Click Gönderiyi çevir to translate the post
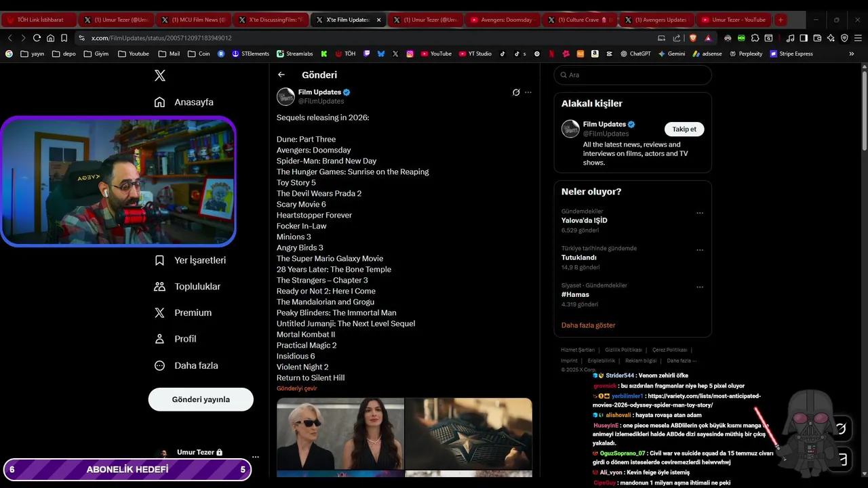 [x=296, y=388]
